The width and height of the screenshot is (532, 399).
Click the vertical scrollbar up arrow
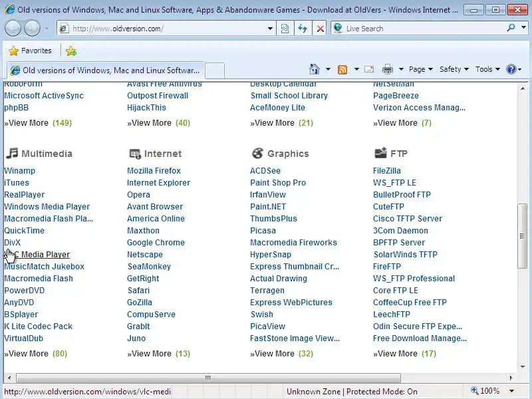522,88
